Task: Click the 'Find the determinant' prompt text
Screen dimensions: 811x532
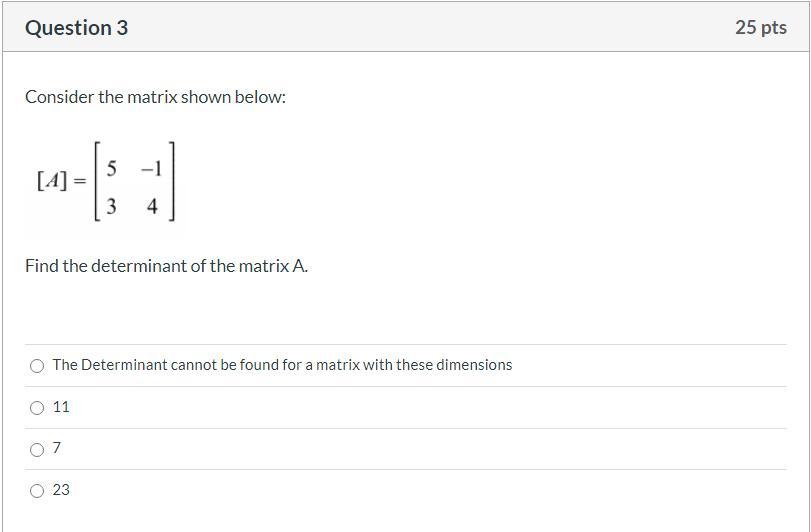Action: [166, 266]
